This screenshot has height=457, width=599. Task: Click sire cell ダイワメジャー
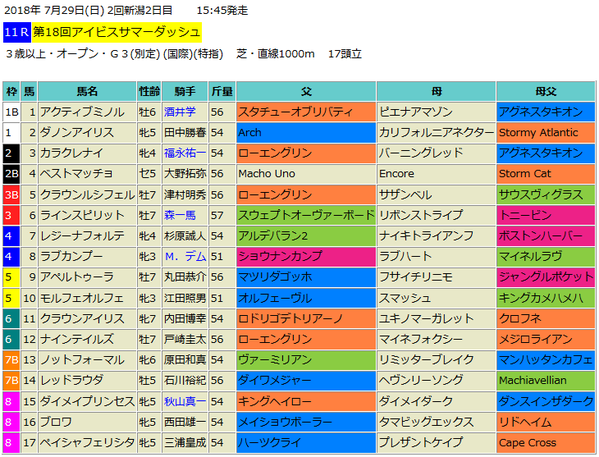point(306,381)
